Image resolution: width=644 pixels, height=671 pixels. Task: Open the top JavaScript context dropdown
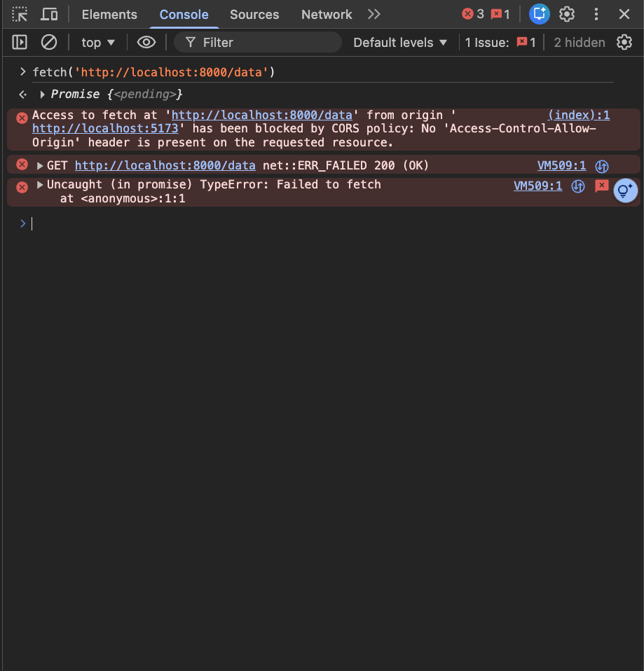click(98, 43)
